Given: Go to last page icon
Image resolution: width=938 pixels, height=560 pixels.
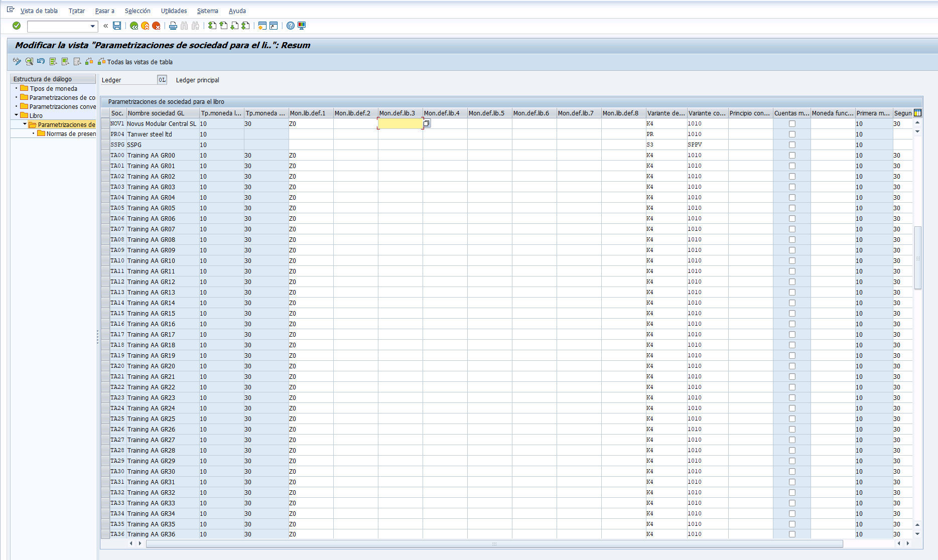Looking at the screenshot, I should tap(245, 26).
